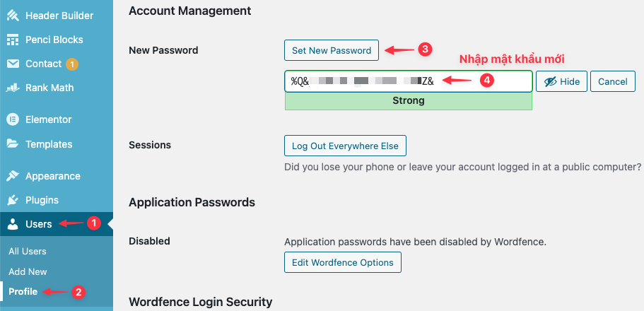Click the Set New Password button
Viewport: 644px width, 311px height.
332,50
